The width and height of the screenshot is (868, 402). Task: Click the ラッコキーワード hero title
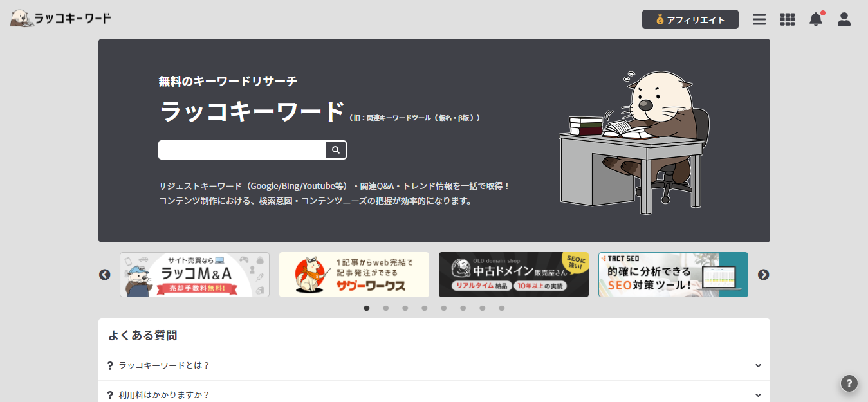(252, 112)
